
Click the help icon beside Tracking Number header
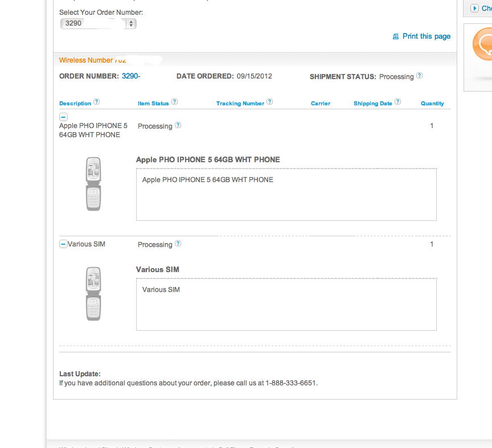tap(269, 102)
